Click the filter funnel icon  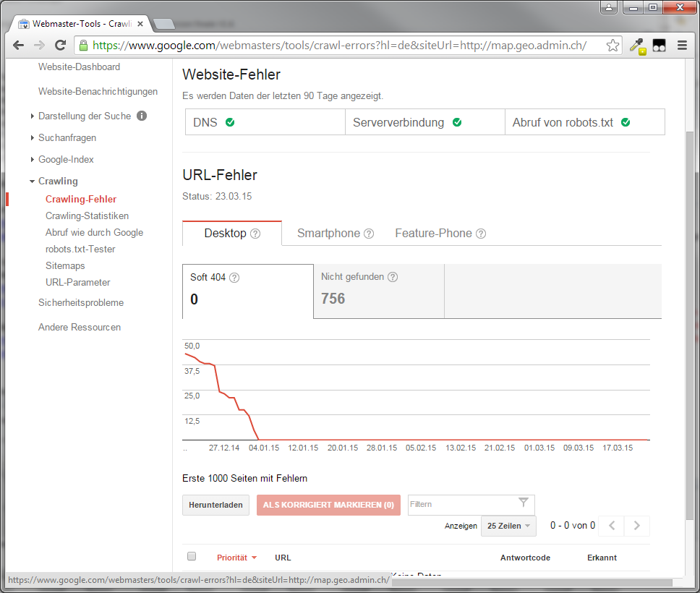524,503
